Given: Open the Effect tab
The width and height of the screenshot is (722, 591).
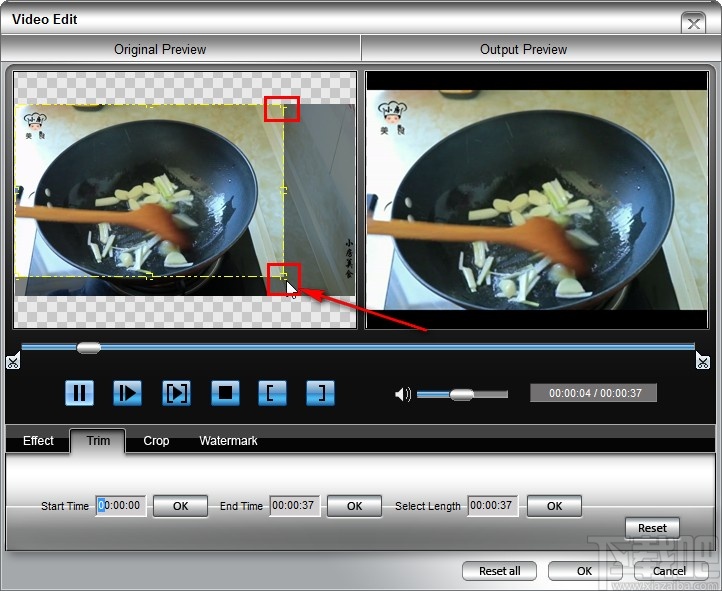Looking at the screenshot, I should (38, 441).
